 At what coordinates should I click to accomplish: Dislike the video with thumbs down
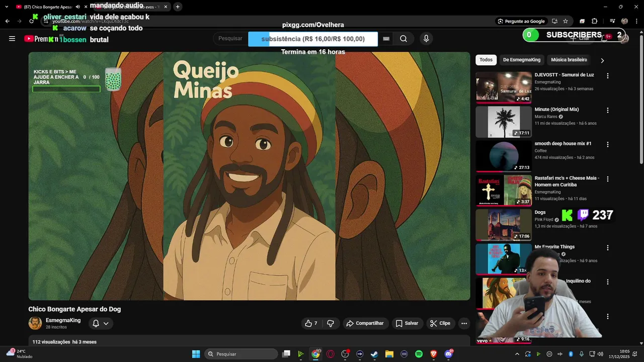(x=331, y=323)
